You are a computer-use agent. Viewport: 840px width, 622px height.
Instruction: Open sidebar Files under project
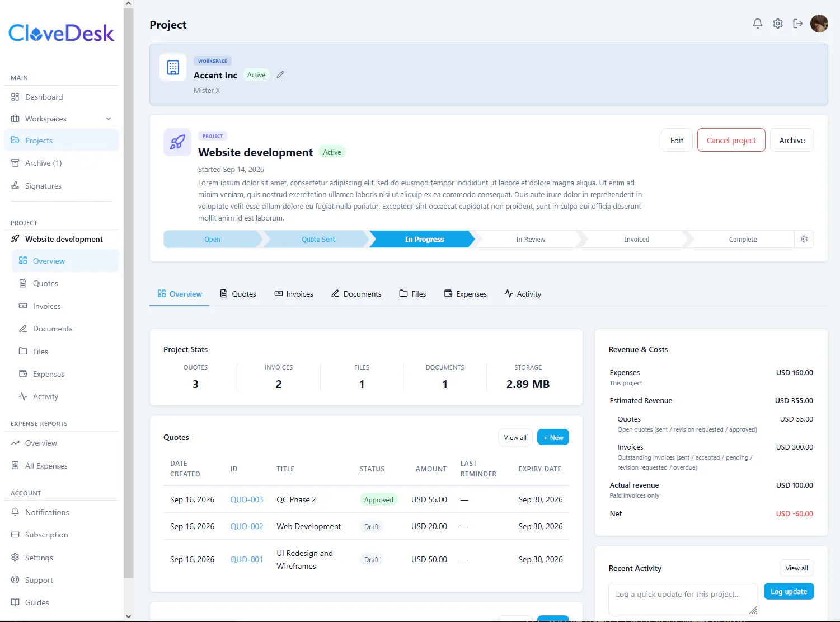[x=65, y=352]
